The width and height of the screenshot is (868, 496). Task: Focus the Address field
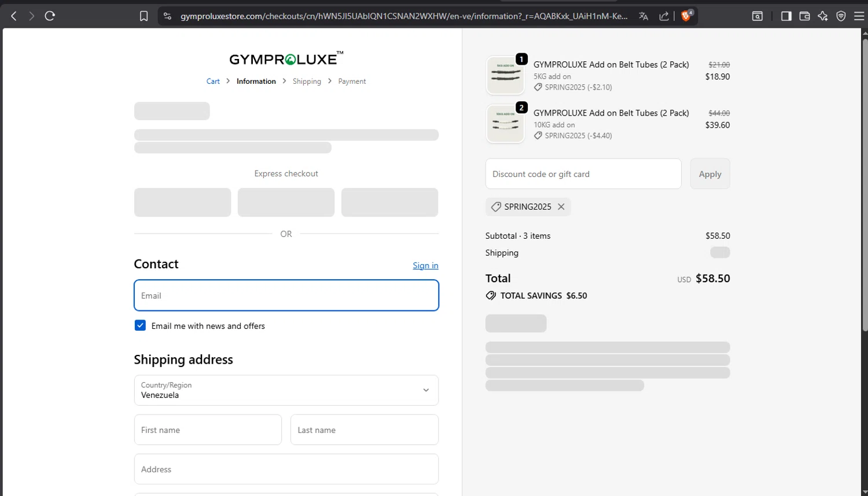pyautogui.click(x=286, y=469)
